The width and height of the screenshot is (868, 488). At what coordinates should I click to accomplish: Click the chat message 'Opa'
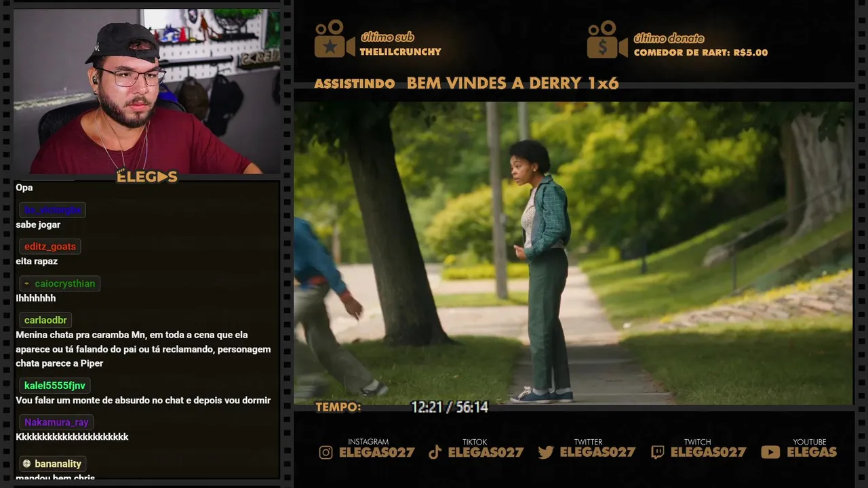[24, 188]
